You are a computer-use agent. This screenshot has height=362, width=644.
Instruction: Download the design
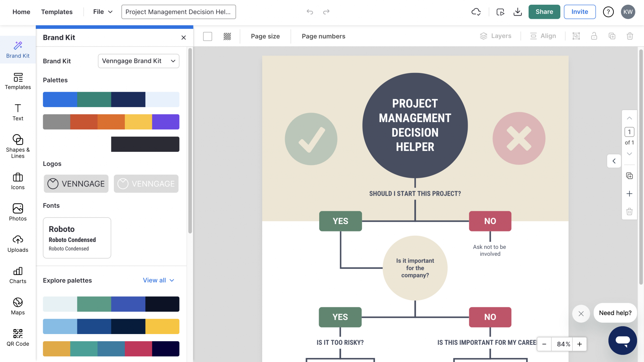tap(518, 12)
